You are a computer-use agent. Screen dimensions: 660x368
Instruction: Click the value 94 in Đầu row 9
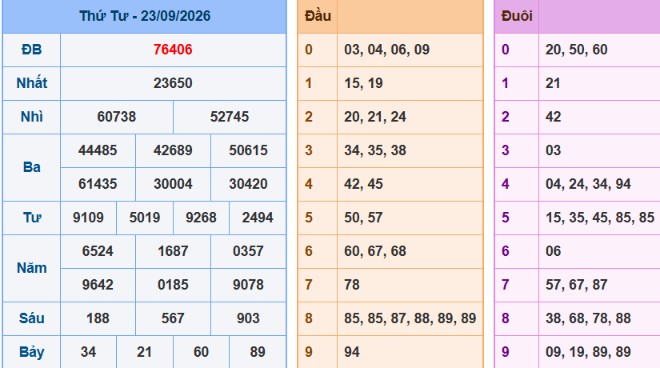click(x=352, y=352)
